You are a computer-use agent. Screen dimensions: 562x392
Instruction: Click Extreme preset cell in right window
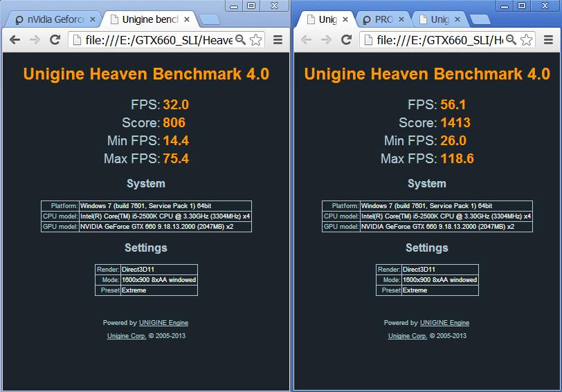coord(439,290)
